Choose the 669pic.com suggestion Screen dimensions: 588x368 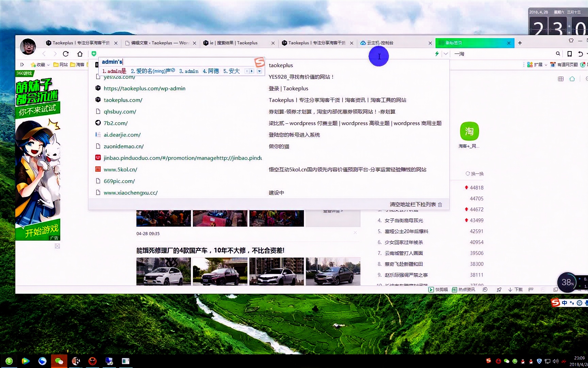[269, 181]
